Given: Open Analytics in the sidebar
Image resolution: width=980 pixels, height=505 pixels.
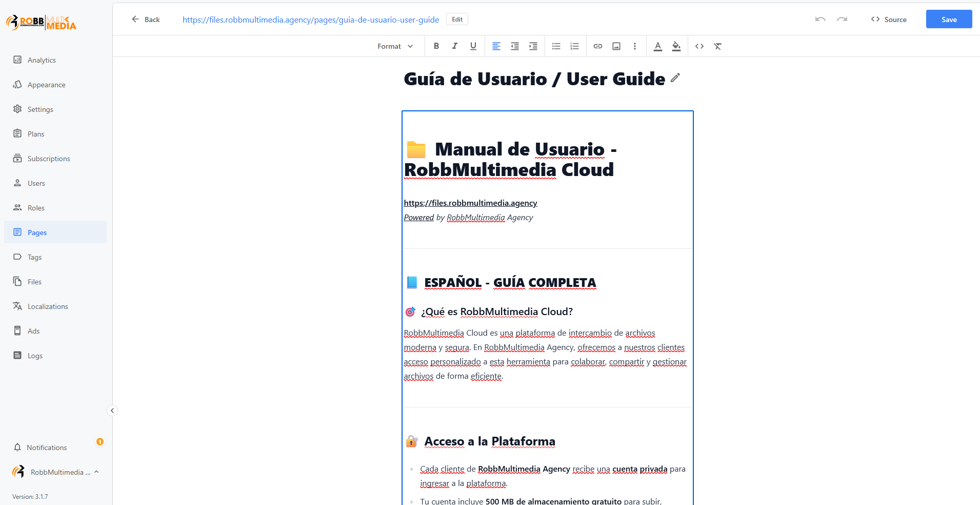Looking at the screenshot, I should (55, 60).
